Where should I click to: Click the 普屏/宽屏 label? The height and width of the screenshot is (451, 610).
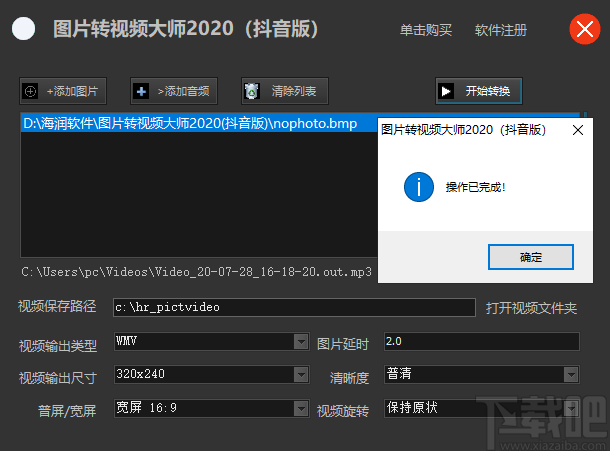[x=67, y=411]
